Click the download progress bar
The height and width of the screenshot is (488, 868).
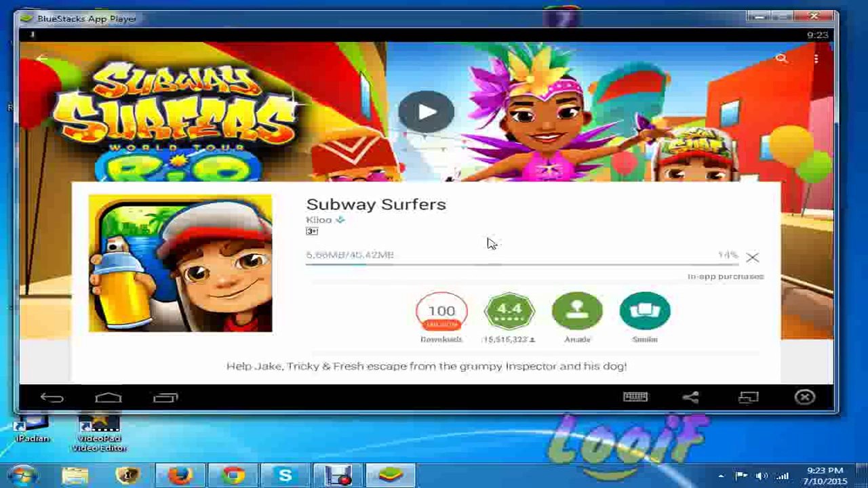[521, 264]
